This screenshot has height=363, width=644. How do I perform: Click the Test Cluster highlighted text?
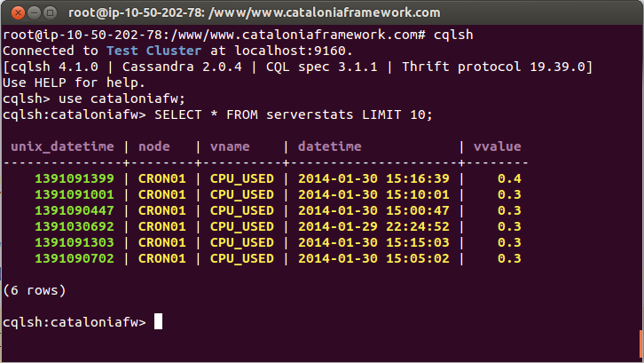tap(154, 51)
